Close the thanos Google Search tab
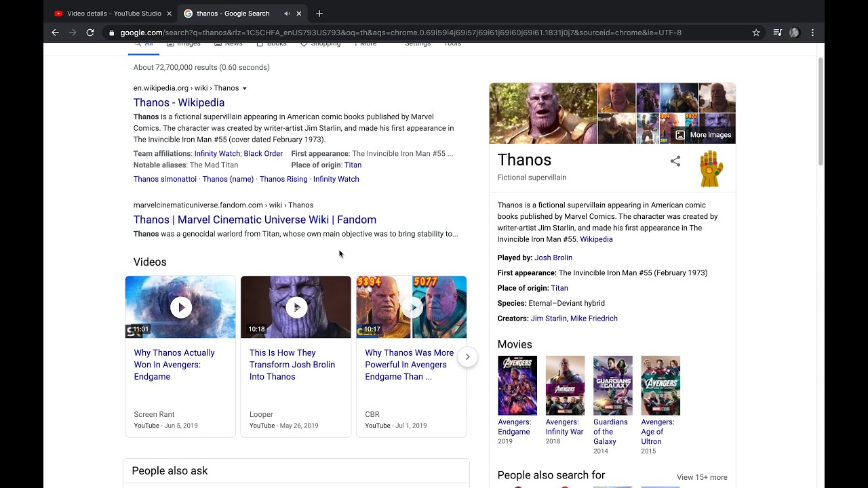The height and width of the screenshot is (488, 868). click(299, 14)
